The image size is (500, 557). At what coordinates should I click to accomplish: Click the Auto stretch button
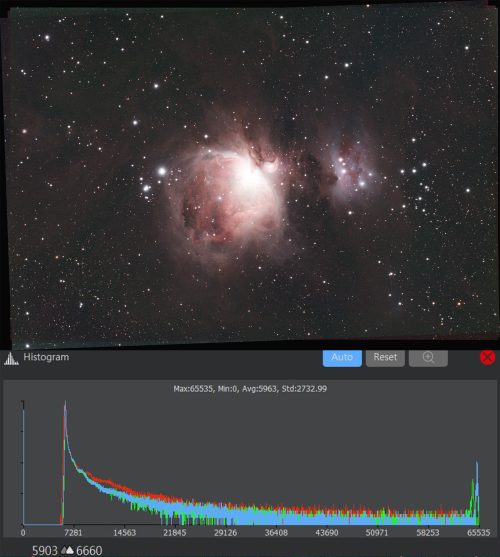(342, 358)
